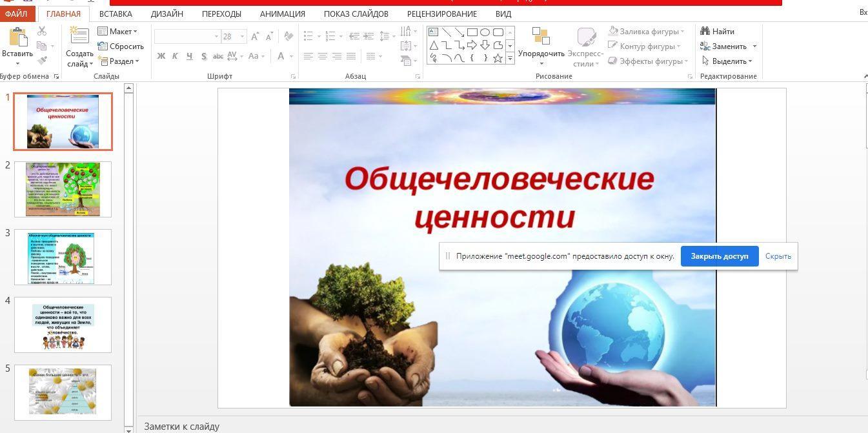
Task: Switch to the ВСТАВКА ribbon tab
Action: pos(116,14)
